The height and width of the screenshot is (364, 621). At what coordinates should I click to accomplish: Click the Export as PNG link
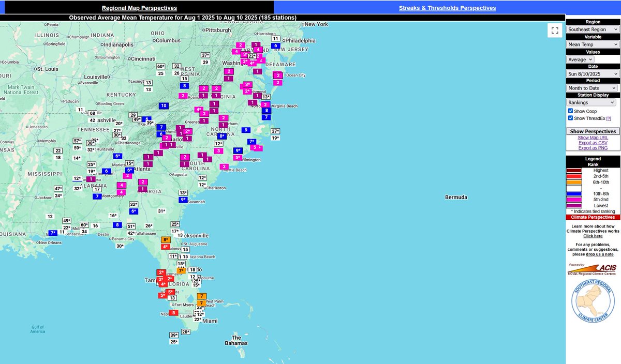[x=592, y=148]
